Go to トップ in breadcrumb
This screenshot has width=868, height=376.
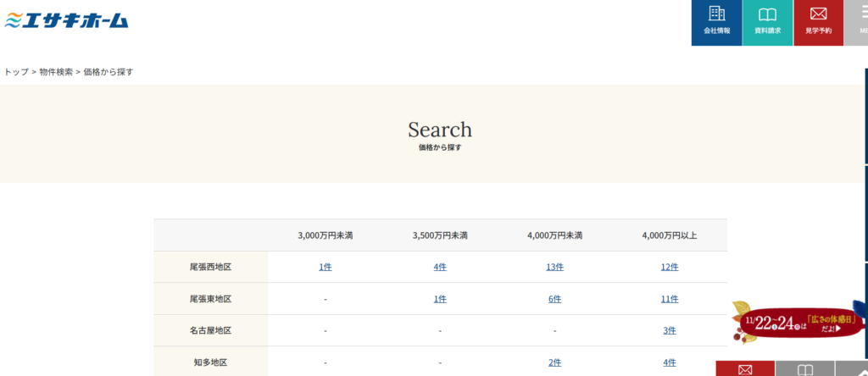point(16,72)
